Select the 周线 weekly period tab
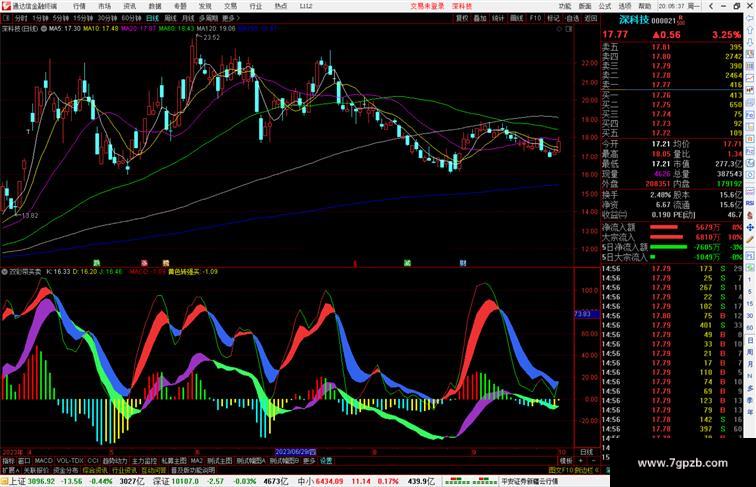Image resolution: width=756 pixels, height=487 pixels. (171, 18)
